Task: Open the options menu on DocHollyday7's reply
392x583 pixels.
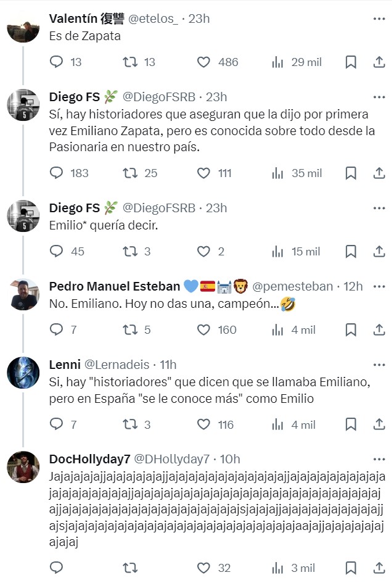Action: [378, 460]
